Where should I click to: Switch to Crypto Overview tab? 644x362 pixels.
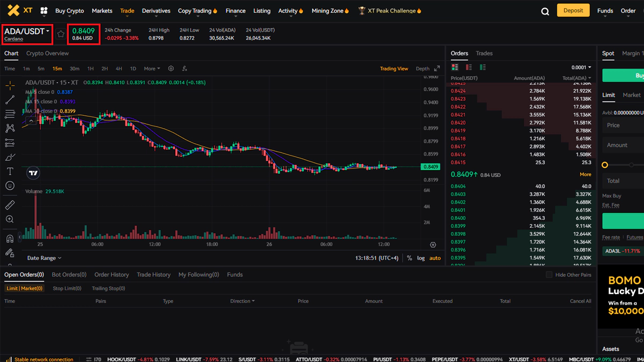tap(47, 53)
